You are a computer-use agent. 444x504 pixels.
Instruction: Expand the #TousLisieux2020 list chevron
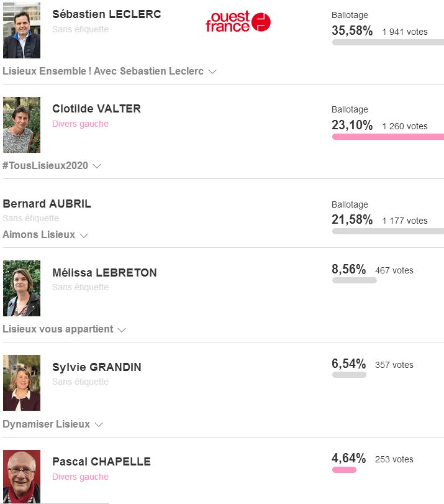(x=96, y=166)
